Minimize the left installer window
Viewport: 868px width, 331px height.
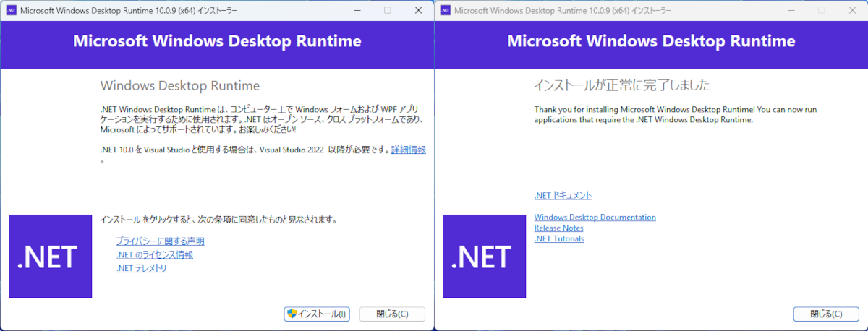(356, 10)
